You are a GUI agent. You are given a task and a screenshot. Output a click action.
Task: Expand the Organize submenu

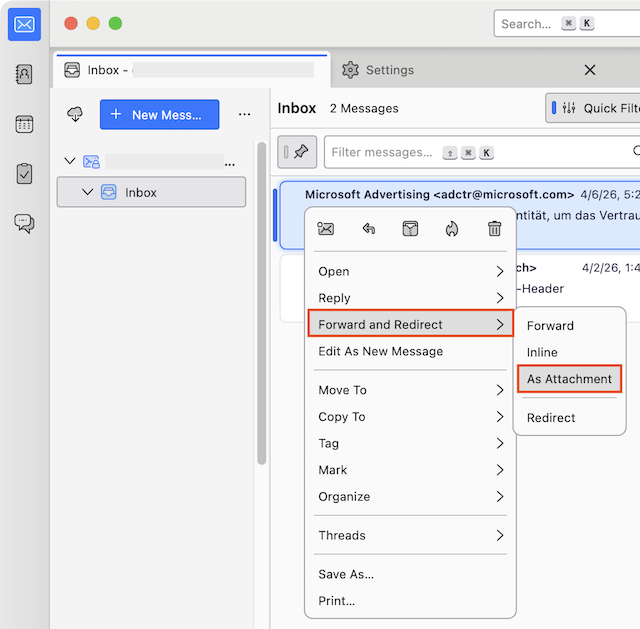[x=411, y=496]
